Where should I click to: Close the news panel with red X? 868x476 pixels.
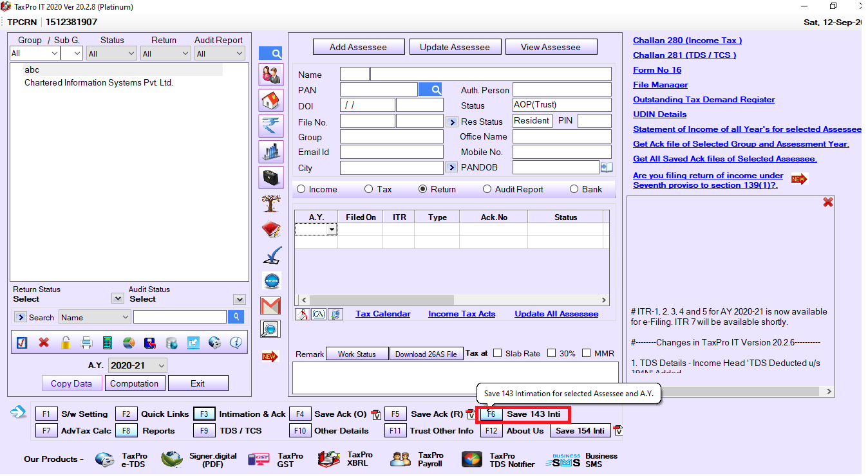pos(828,202)
